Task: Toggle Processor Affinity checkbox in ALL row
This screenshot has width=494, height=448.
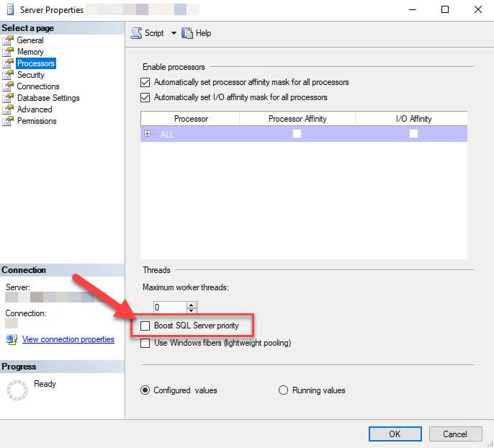Action: (297, 134)
